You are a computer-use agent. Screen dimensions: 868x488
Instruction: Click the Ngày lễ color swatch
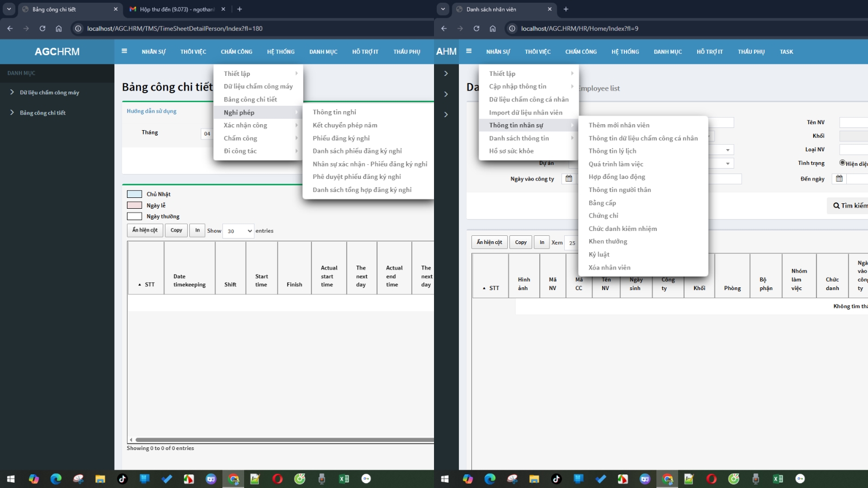[x=135, y=206]
